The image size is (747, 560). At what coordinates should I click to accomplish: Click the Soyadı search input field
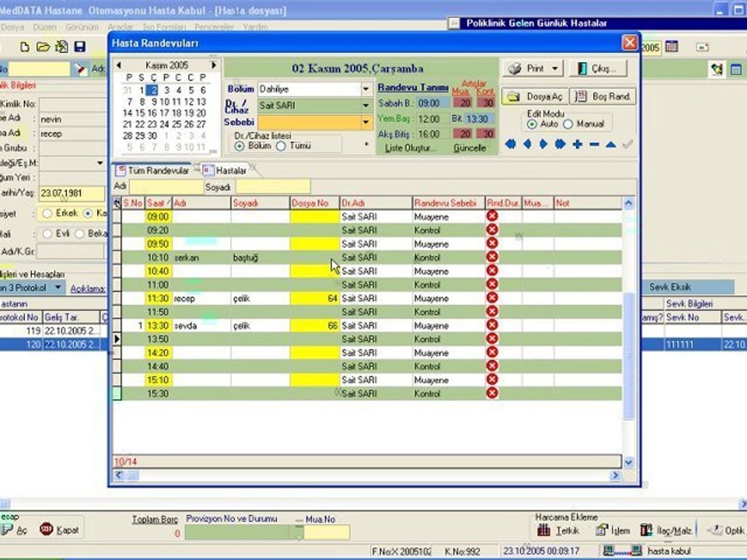coord(272,187)
